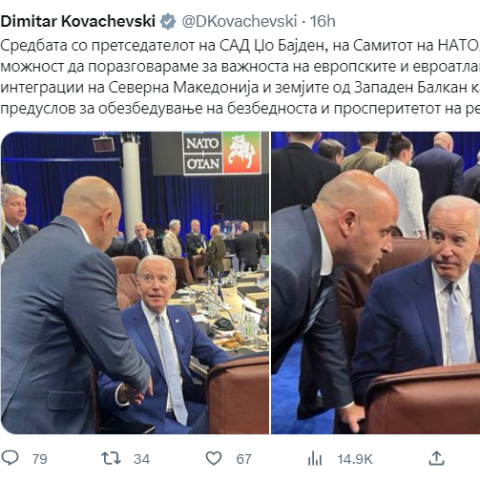Click the reply speech bubble icon
The image size is (480, 480).
pos(10,458)
